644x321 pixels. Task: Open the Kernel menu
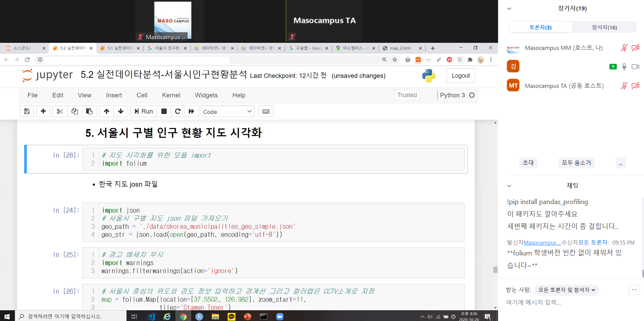tap(171, 95)
